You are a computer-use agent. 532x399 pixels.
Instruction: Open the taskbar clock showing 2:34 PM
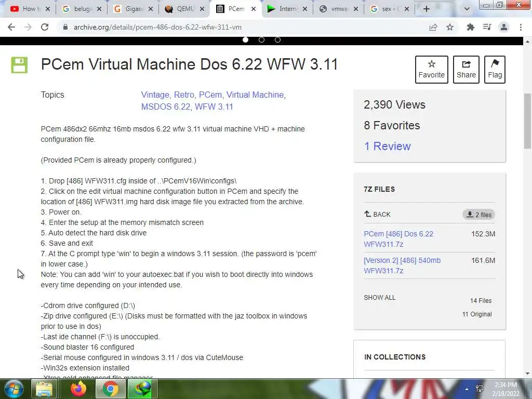point(506,389)
